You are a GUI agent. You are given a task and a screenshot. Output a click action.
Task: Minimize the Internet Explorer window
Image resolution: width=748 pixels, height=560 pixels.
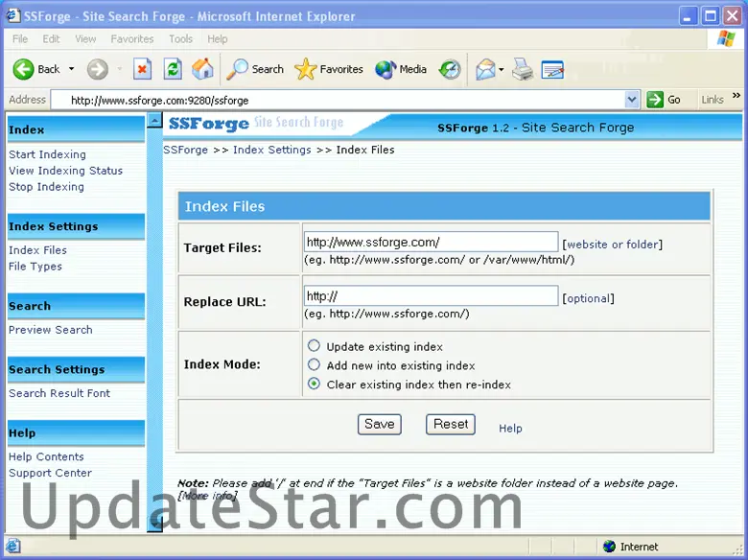pos(687,16)
